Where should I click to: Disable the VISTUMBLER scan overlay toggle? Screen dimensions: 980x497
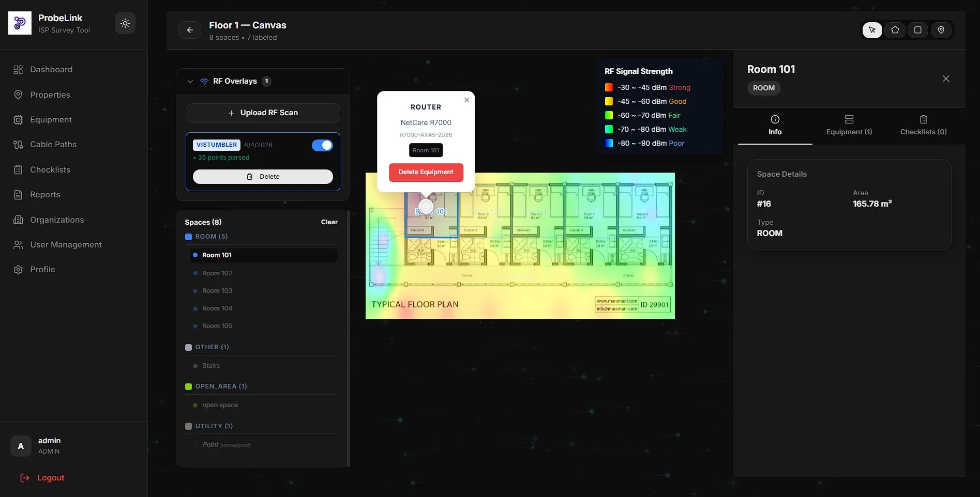(322, 146)
